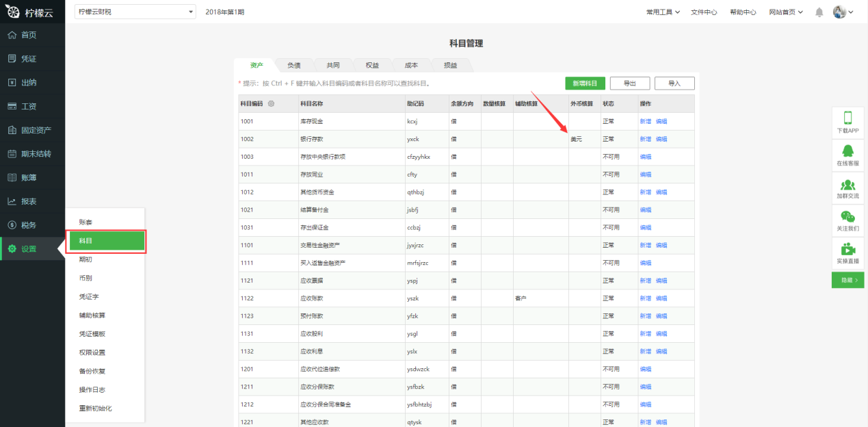The height and width of the screenshot is (427, 868).
Task: Click the 下载APP phone icon
Action: click(x=847, y=118)
